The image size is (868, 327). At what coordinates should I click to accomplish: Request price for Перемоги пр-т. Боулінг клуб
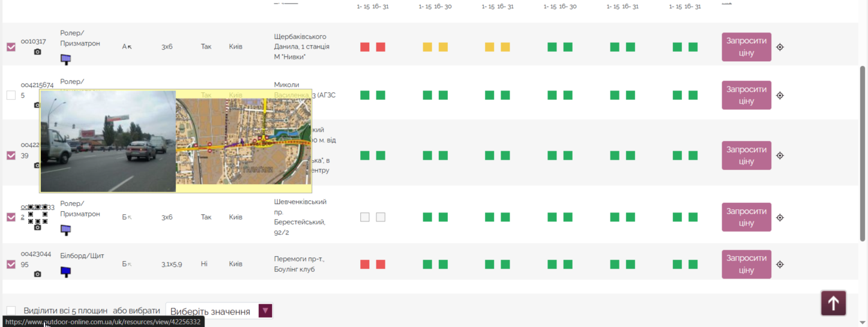click(746, 264)
